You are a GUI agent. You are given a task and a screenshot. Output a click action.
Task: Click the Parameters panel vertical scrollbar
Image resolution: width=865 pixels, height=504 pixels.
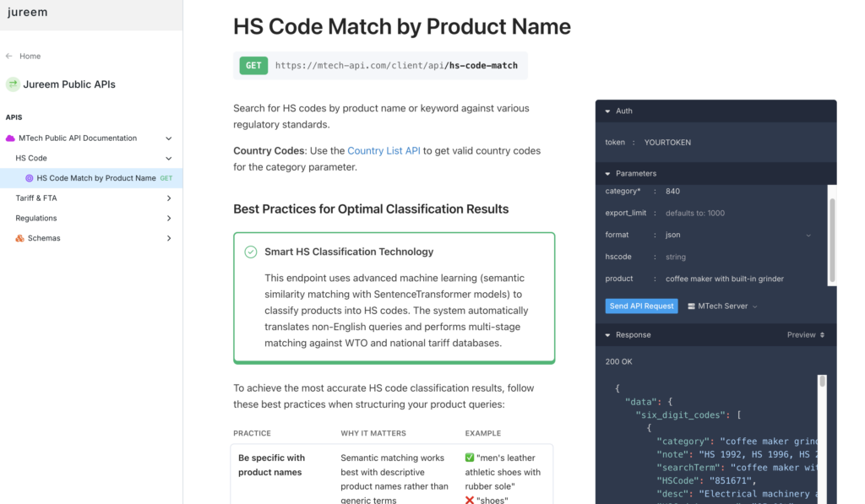[x=832, y=240]
